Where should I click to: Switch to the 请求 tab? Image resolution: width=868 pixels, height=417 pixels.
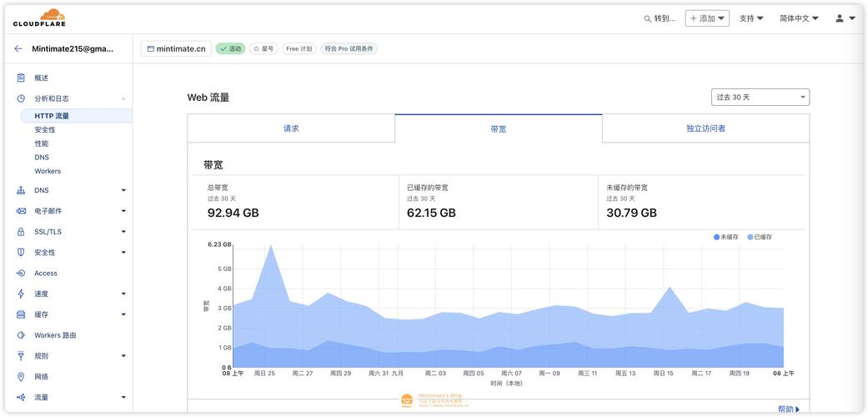(x=291, y=128)
